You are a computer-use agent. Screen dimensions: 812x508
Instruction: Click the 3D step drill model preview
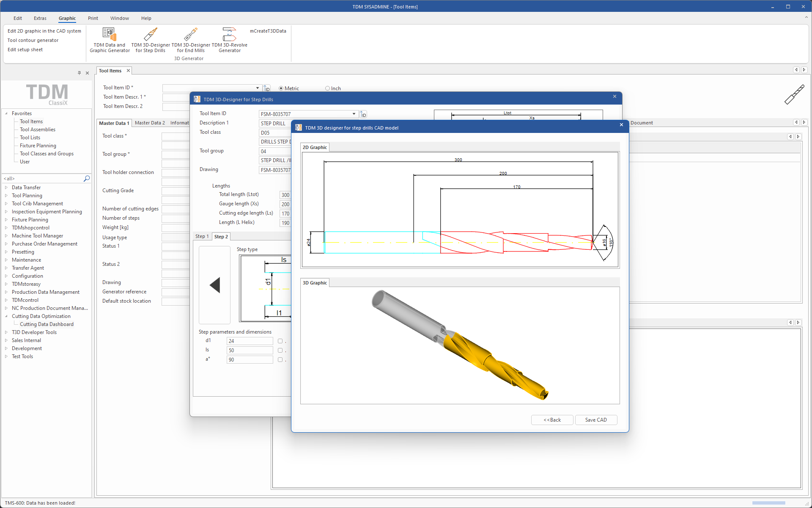coord(460,345)
